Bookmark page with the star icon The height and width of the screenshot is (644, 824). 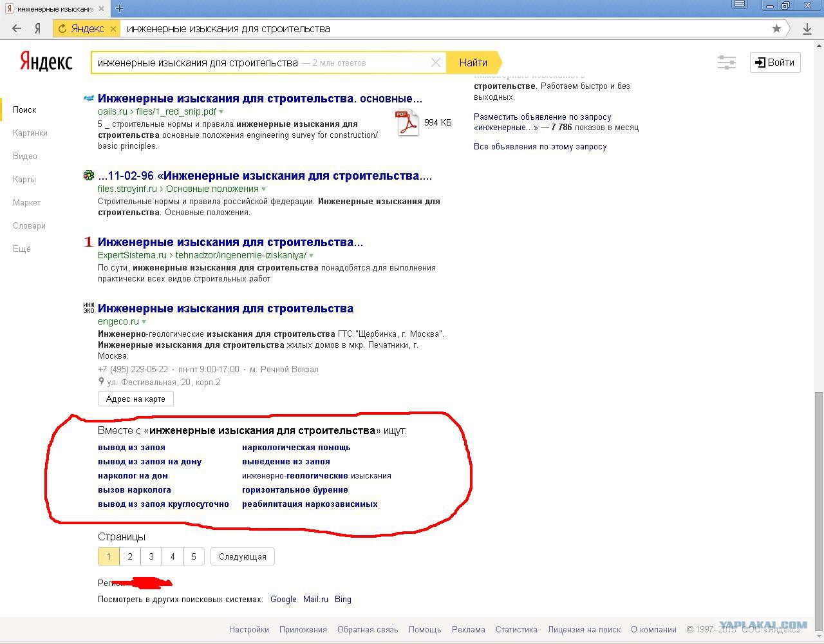(776, 28)
